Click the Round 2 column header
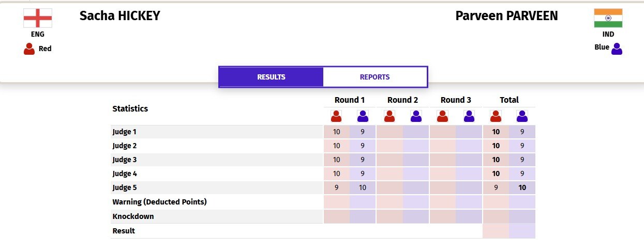The height and width of the screenshot is (252, 644). tap(402, 100)
